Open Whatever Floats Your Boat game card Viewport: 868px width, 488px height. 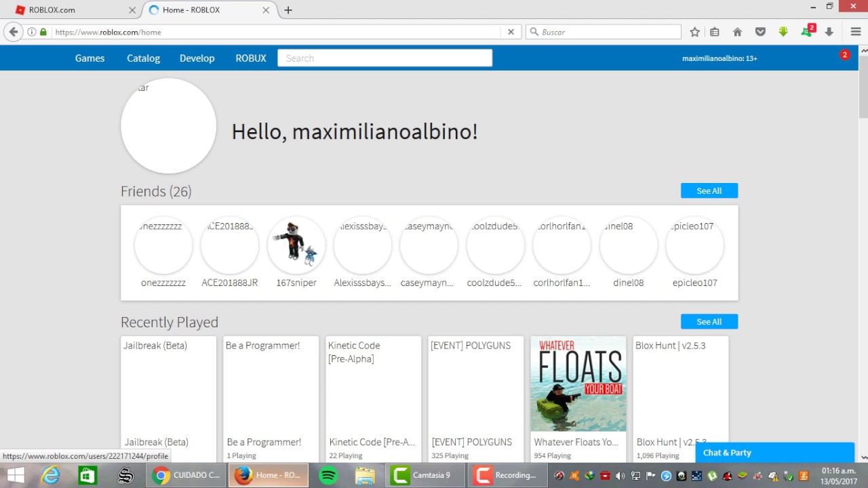(x=578, y=399)
